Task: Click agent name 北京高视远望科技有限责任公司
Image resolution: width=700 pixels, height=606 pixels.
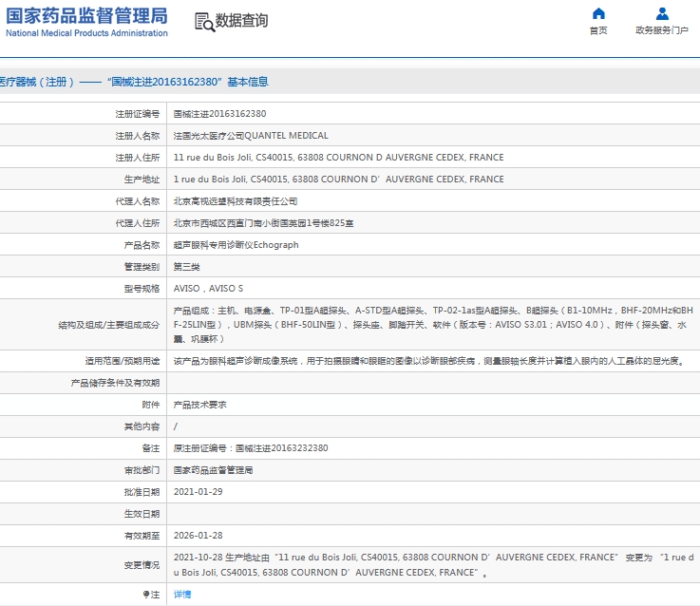Action: click(x=236, y=201)
